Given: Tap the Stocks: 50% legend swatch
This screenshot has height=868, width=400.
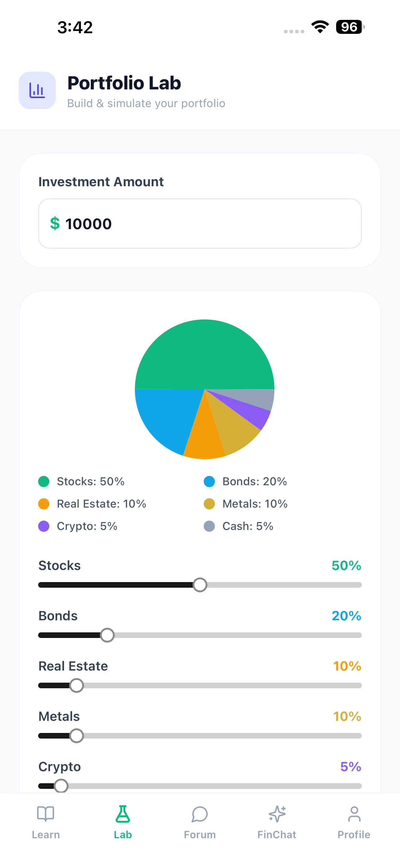Looking at the screenshot, I should click(x=44, y=481).
